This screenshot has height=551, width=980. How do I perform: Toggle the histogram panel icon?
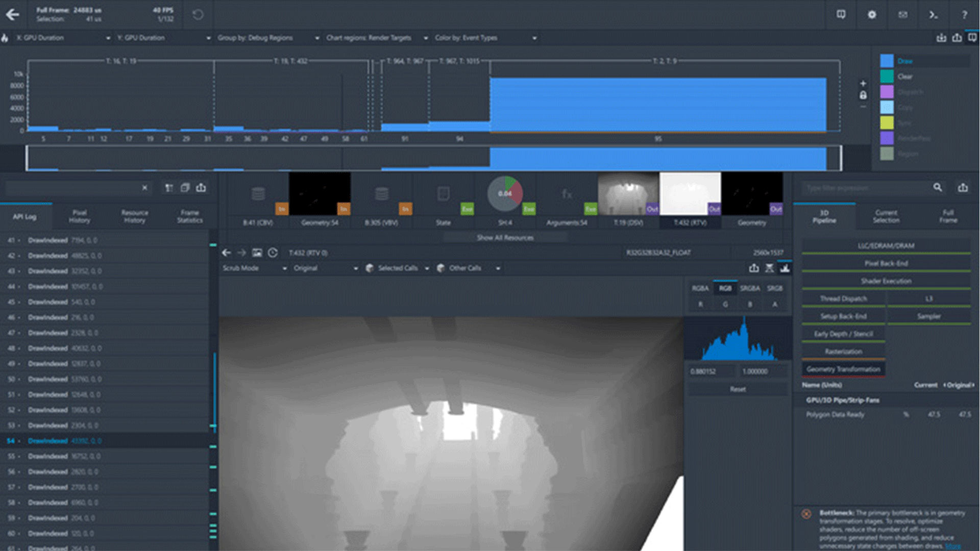tap(785, 268)
